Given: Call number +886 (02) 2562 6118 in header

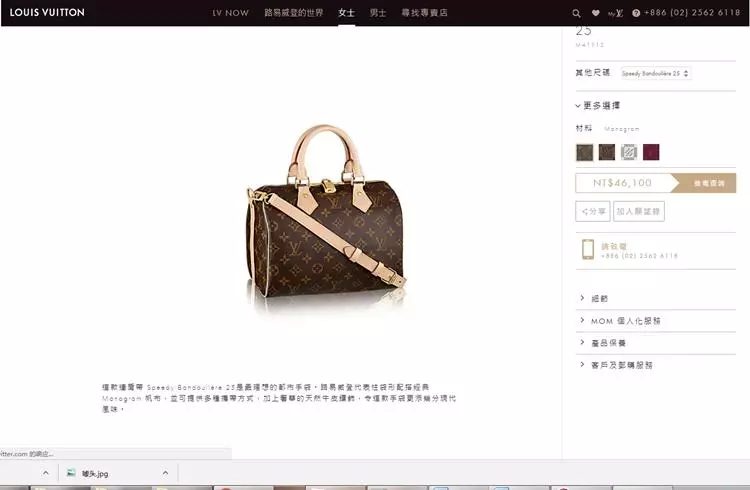Looking at the screenshot, I should (692, 13).
